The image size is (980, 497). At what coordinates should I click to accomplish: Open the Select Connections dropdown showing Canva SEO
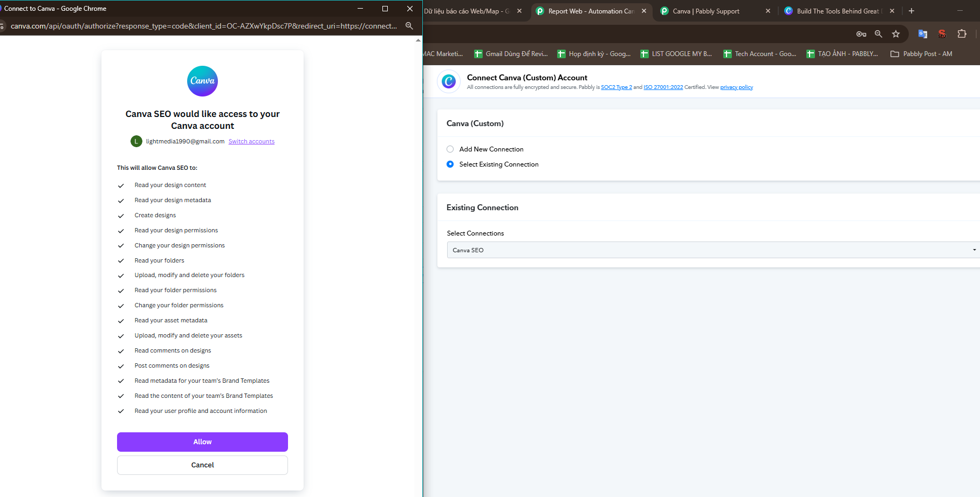(713, 250)
